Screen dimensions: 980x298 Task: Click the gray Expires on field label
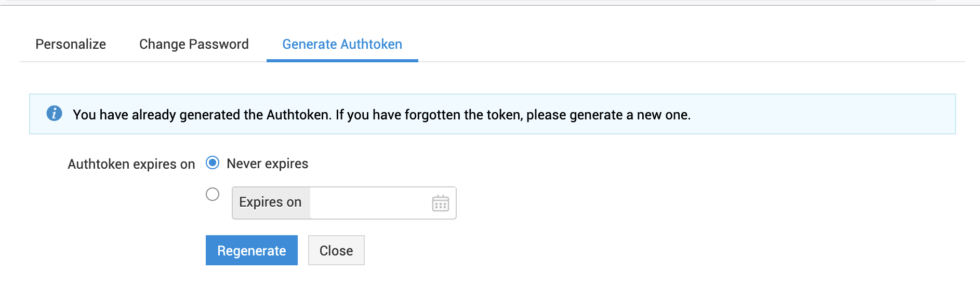[x=271, y=202]
